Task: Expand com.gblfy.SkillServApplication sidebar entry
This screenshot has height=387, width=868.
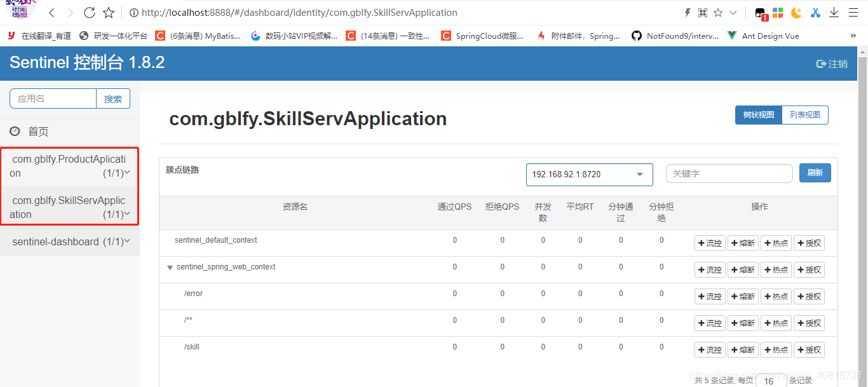Action: tap(70, 207)
